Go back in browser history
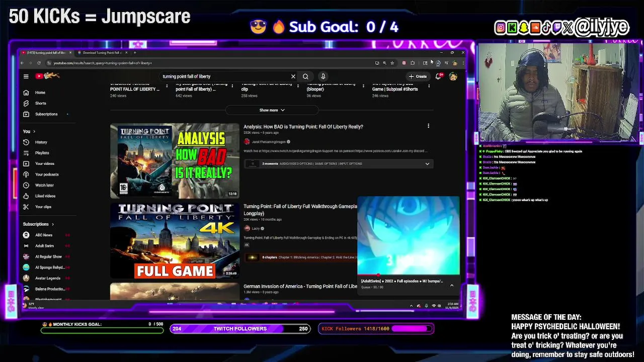The image size is (644, 362). [x=22, y=63]
